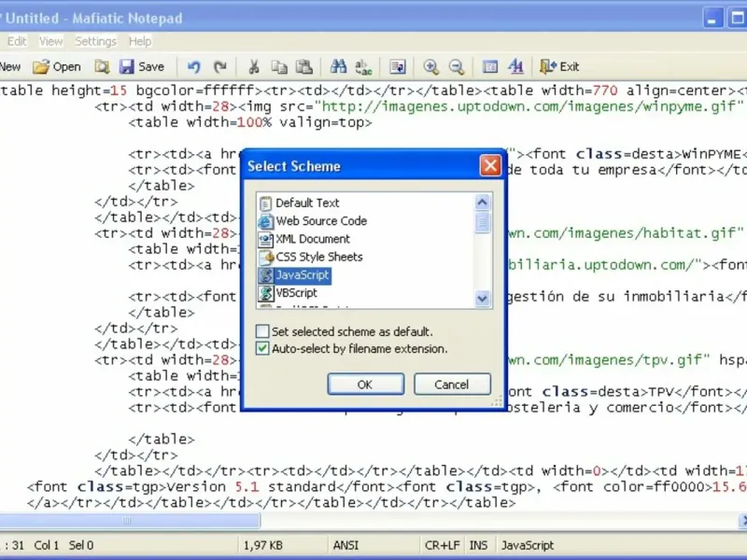The height and width of the screenshot is (560, 747).
Task: Select CSS Style Sheets scheme
Action: (319, 258)
